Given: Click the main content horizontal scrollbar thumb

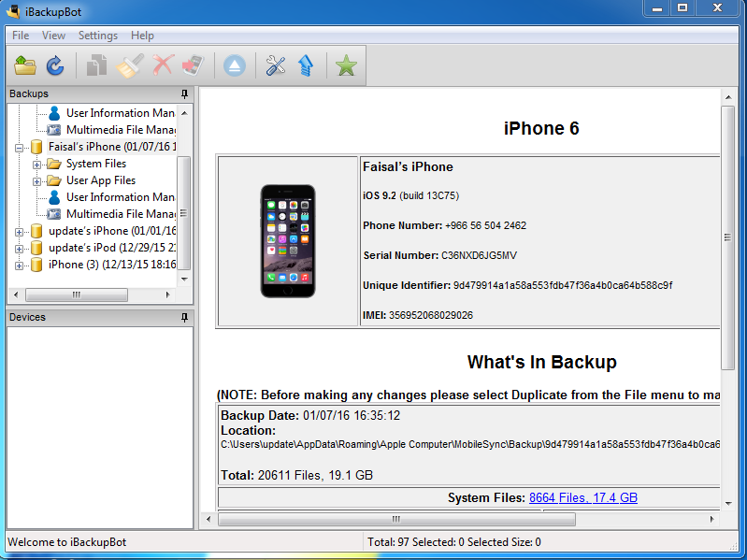Looking at the screenshot, I should (396, 519).
